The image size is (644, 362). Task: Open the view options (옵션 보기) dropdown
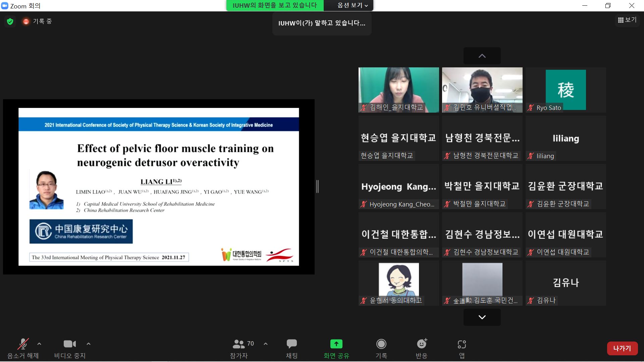(x=352, y=5)
